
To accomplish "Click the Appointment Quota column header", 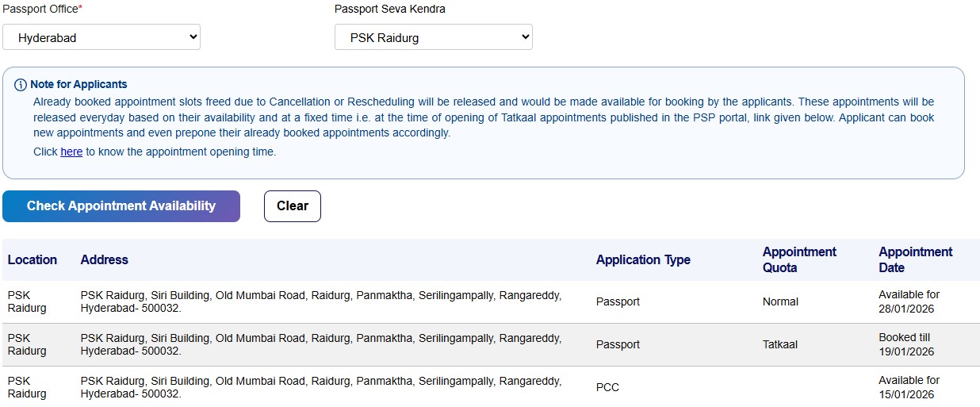I will click(x=799, y=259).
